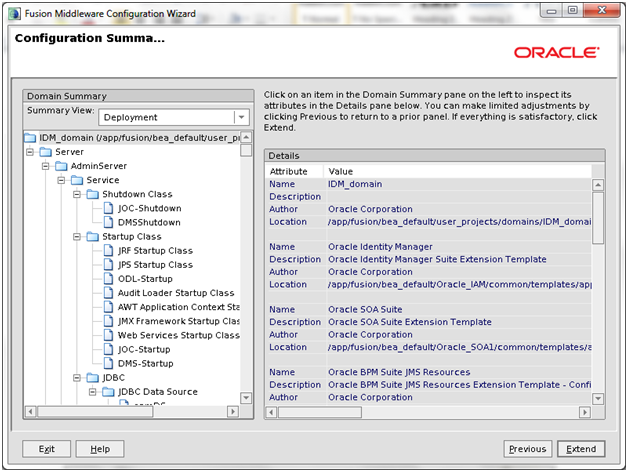Click the Details horizontal scrollbar thumb
Screen dimensions: 628x472
pos(320,412)
